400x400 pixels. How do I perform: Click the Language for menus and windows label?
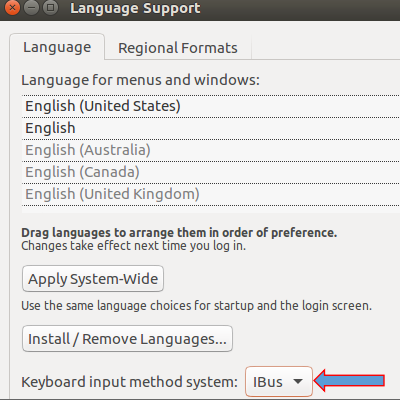[x=140, y=80]
